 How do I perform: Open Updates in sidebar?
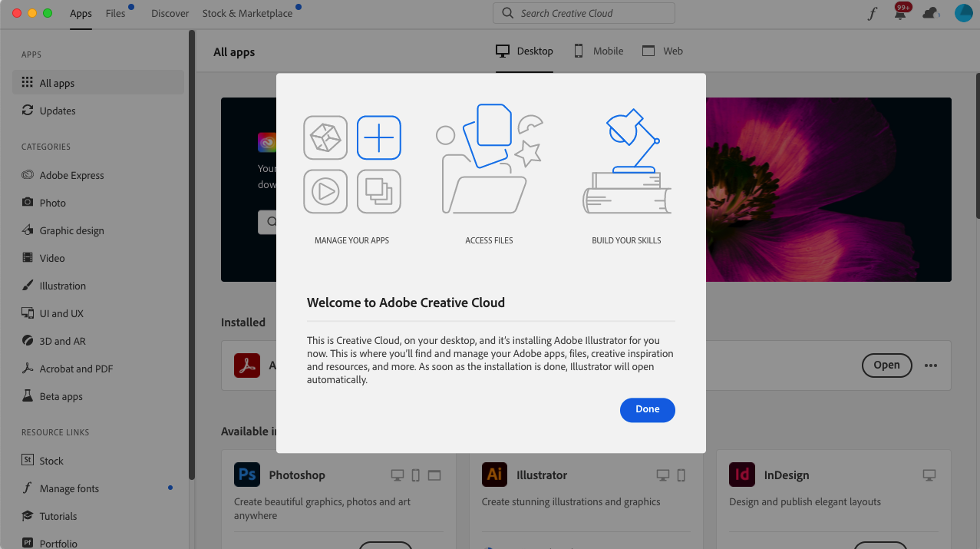tap(98, 111)
